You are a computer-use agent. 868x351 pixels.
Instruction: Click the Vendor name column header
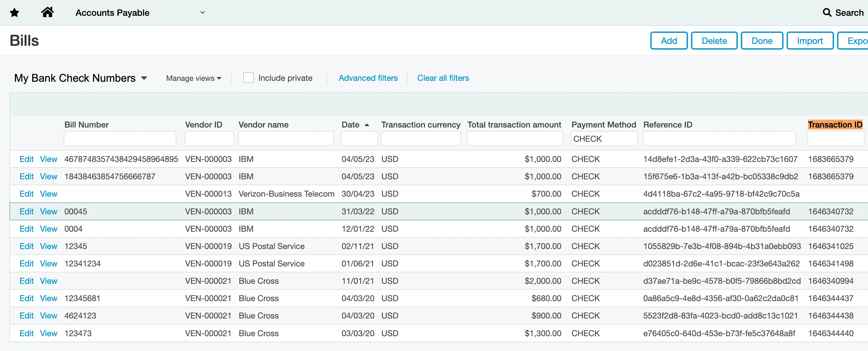click(263, 125)
